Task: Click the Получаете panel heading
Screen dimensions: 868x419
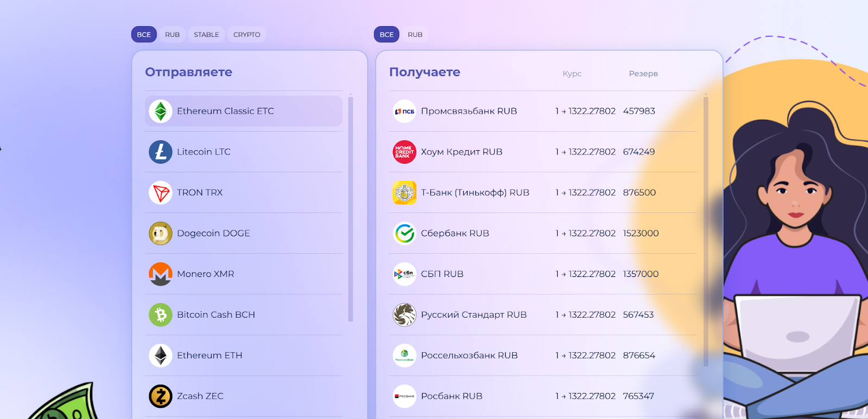Action: pos(425,72)
